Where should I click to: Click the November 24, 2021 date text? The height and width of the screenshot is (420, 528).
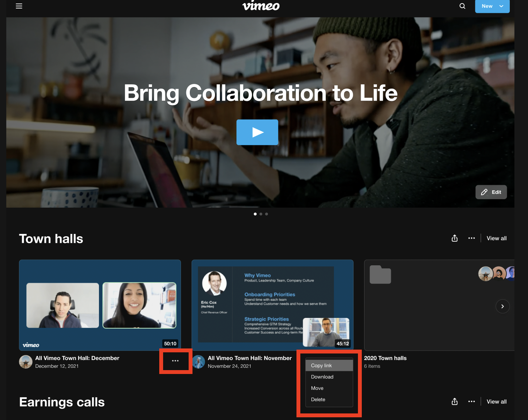point(230,366)
